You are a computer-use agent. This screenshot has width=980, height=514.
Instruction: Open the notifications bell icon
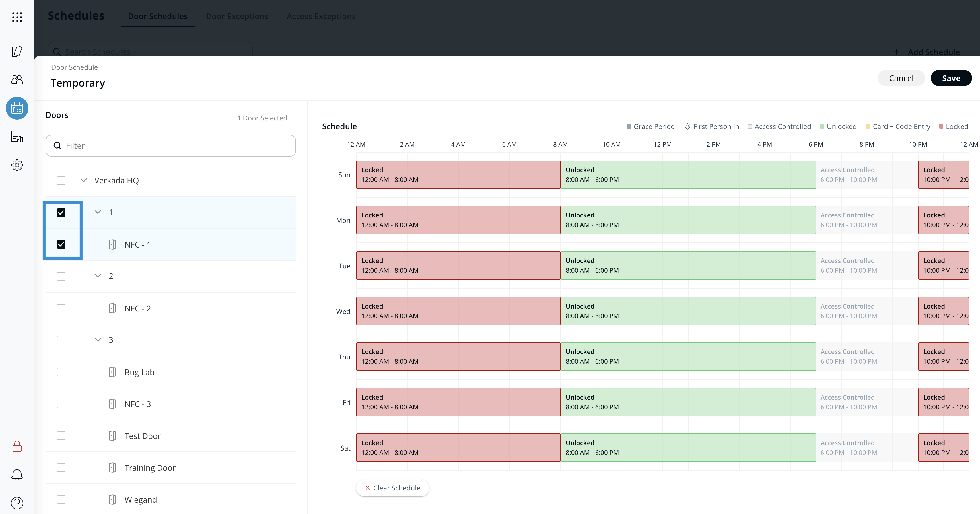(17, 474)
